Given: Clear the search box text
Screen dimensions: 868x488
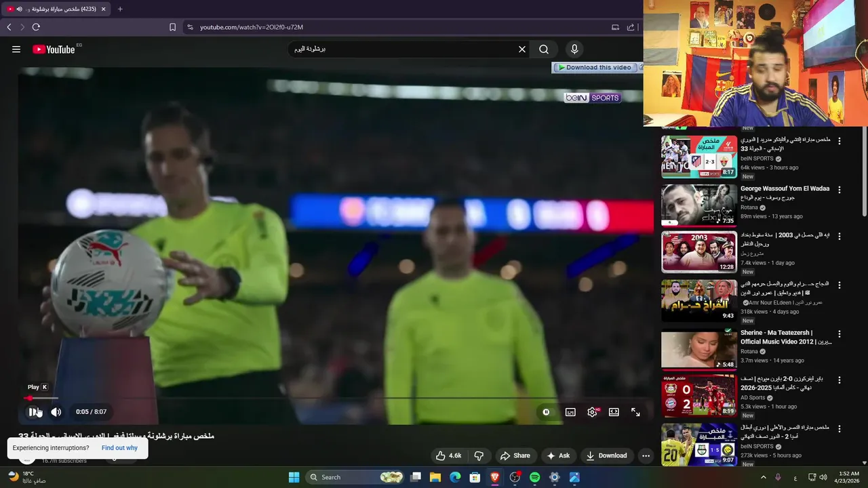Looking at the screenshot, I should 522,49.
